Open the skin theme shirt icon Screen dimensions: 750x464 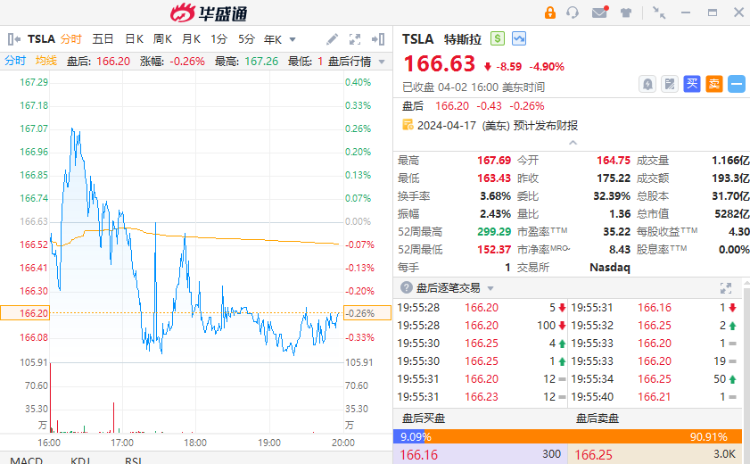pos(626,13)
